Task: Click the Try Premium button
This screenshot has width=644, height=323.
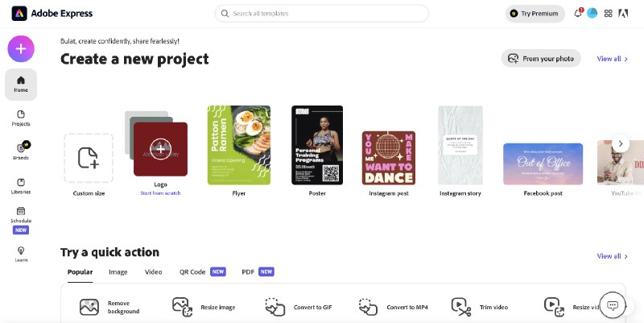Action: click(535, 14)
